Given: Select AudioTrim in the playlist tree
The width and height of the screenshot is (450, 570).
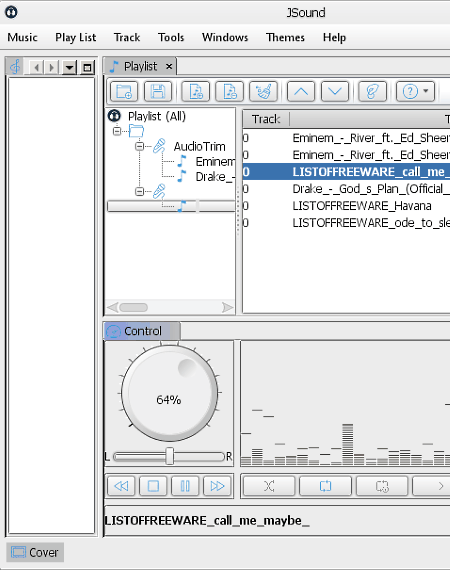Looking at the screenshot, I should point(200,146).
